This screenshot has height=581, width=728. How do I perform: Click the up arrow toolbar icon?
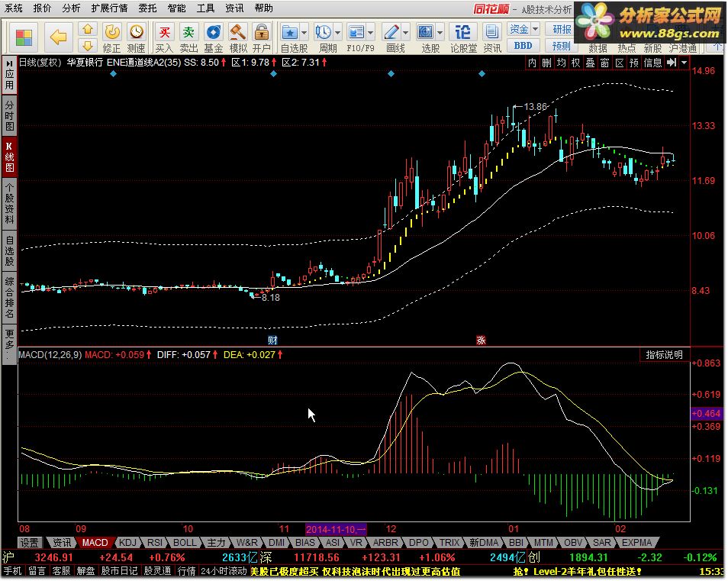pos(87,30)
